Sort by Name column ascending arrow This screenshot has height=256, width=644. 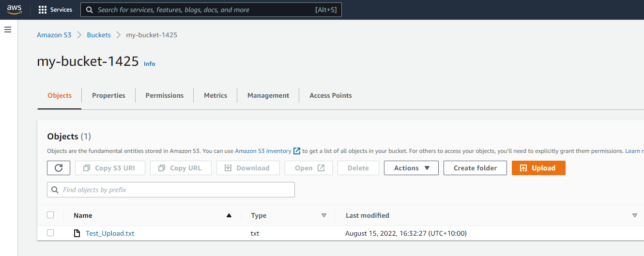tap(229, 215)
